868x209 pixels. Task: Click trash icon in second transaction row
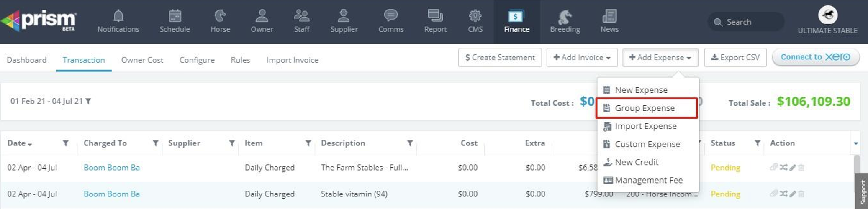(801, 194)
